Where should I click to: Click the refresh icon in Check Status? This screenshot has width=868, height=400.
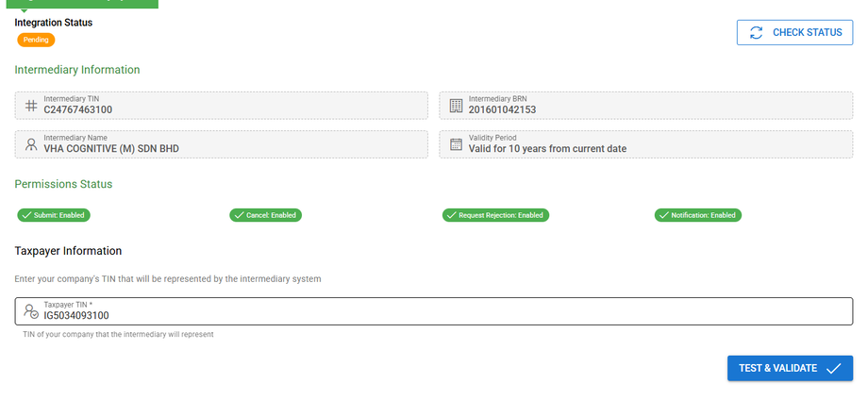coord(756,33)
